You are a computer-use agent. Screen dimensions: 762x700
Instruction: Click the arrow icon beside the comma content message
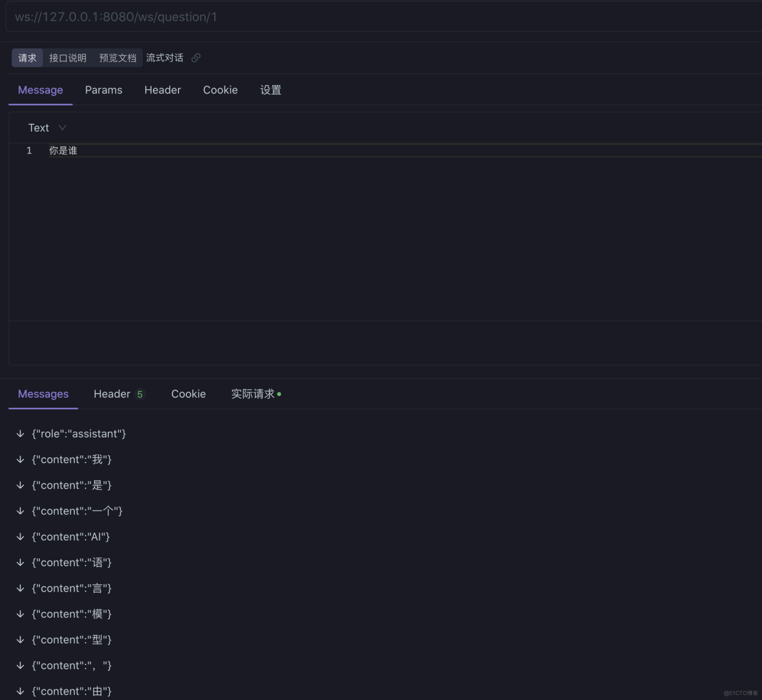tap(20, 665)
